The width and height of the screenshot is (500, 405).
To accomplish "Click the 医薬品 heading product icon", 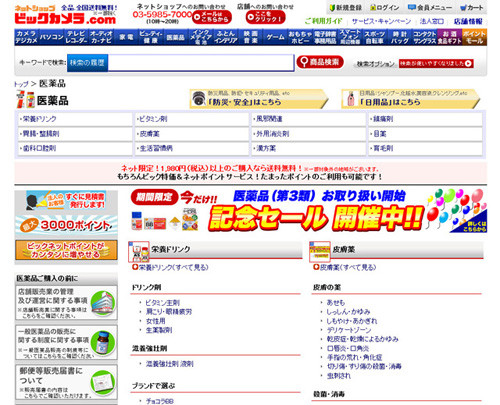I will click(26, 100).
